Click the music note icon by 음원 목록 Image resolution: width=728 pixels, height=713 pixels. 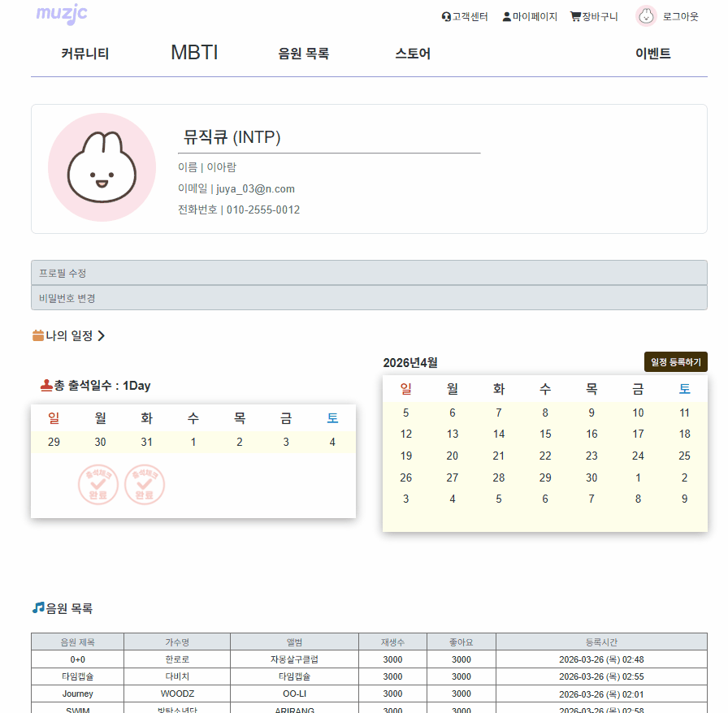pos(38,607)
